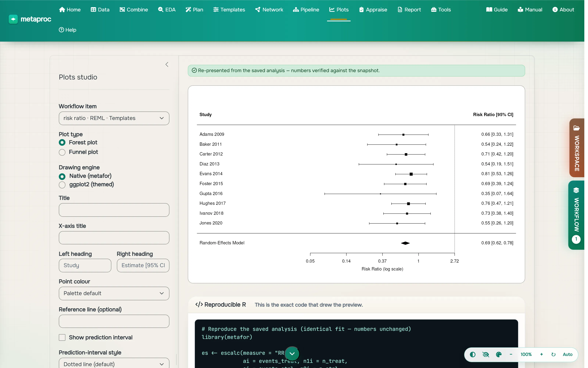Click the Templates sliders icon
Image resolution: width=588 pixels, height=368 pixels.
[216, 10]
